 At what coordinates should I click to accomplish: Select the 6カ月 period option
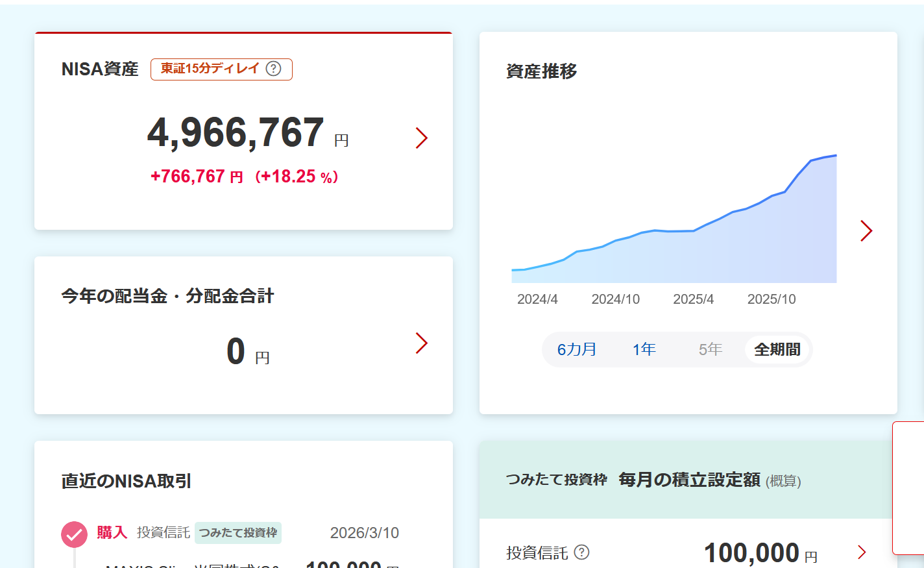576,349
